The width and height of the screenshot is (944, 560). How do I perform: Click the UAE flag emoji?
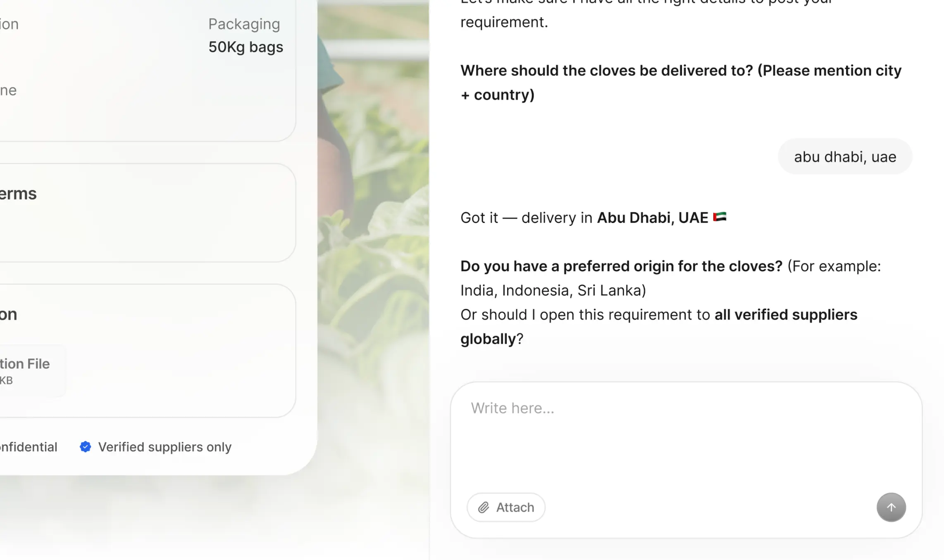(720, 217)
